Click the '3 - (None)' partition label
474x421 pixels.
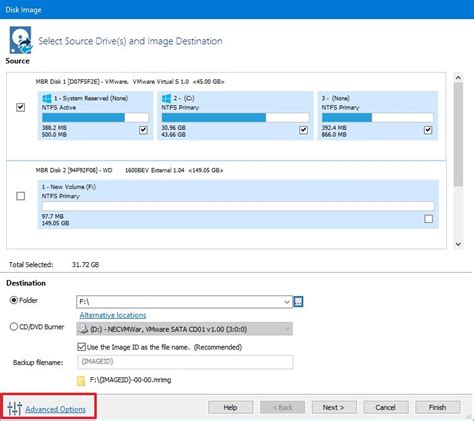point(336,98)
